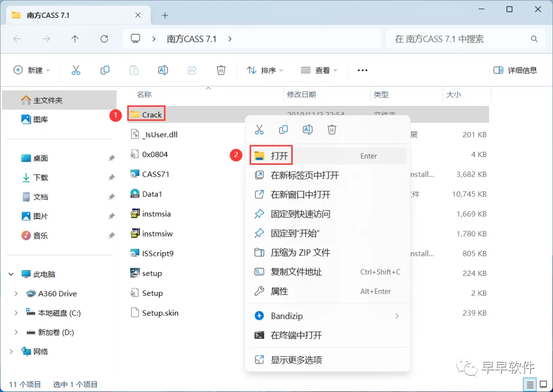Open a new tab with the plus button

165,15
